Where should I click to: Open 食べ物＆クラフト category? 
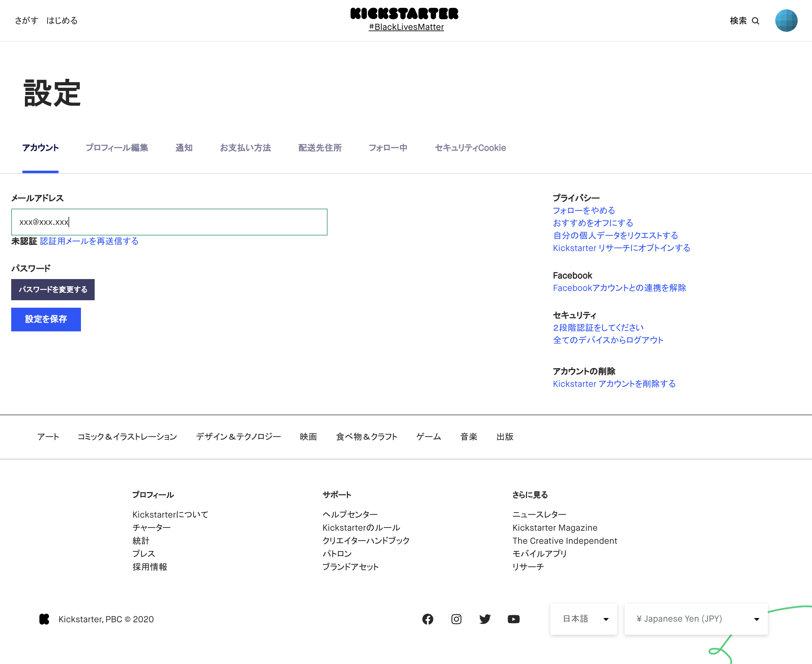click(x=367, y=437)
